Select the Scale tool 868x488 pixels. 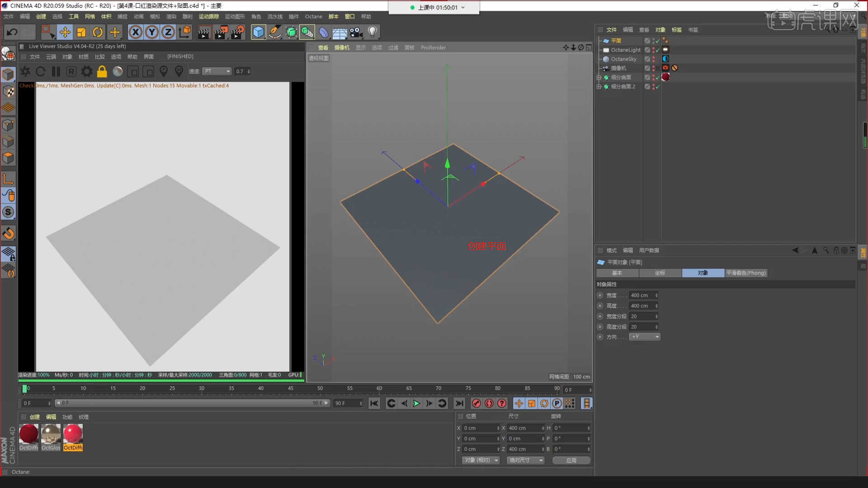point(81,32)
